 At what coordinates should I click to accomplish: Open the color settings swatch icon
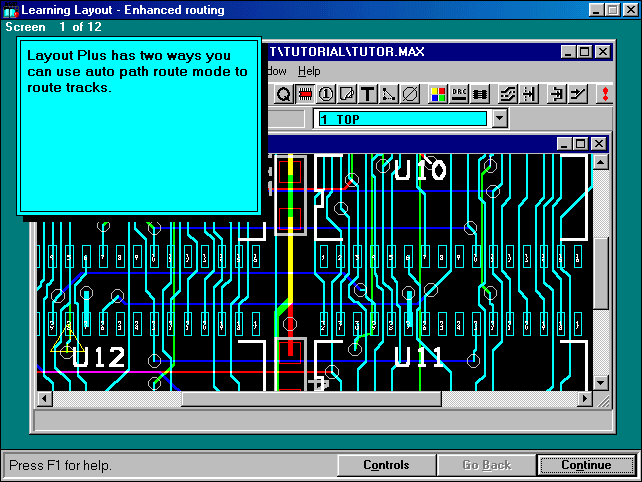pyautogui.click(x=438, y=95)
